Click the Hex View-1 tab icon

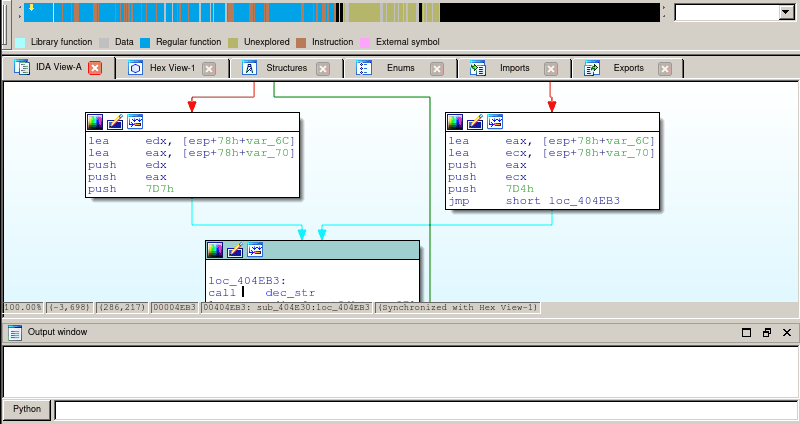point(135,68)
